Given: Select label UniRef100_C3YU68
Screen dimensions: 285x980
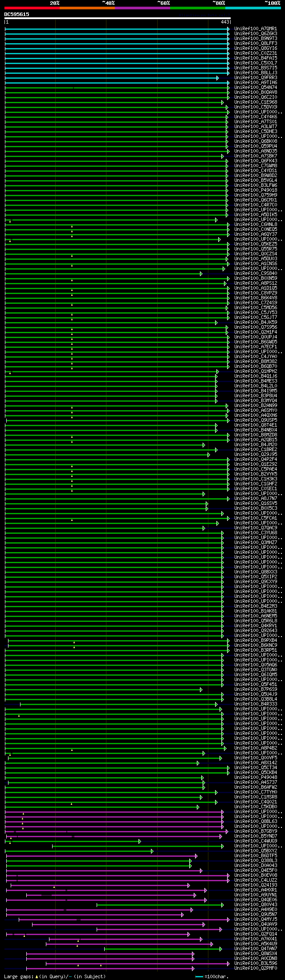Looking at the screenshot, I should tap(256, 533).
